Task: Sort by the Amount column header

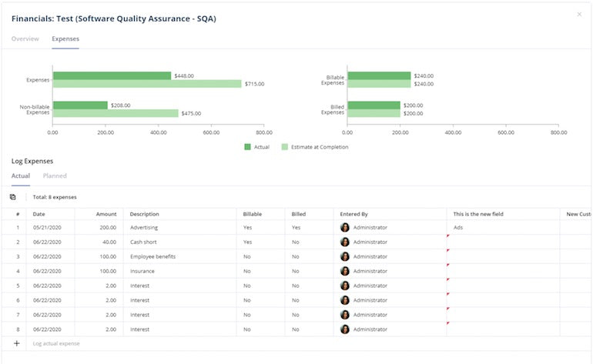Action: [106, 214]
